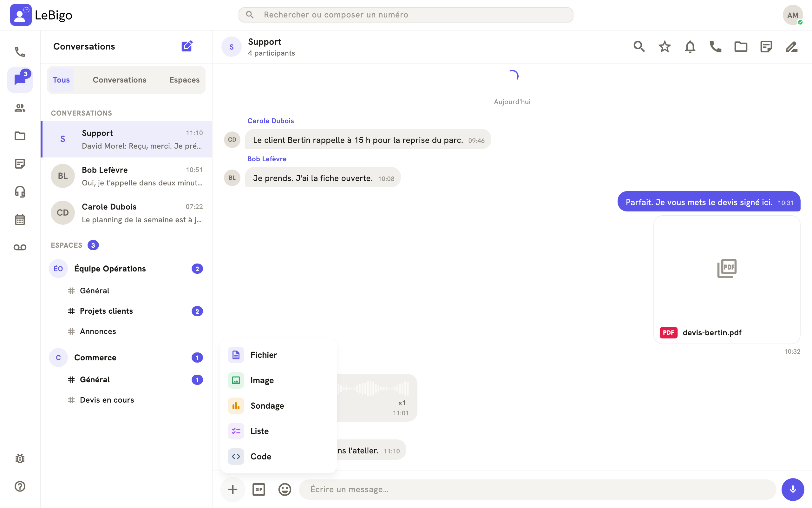Open the Devis en cours channel
The width and height of the screenshot is (812, 508).
126,400
